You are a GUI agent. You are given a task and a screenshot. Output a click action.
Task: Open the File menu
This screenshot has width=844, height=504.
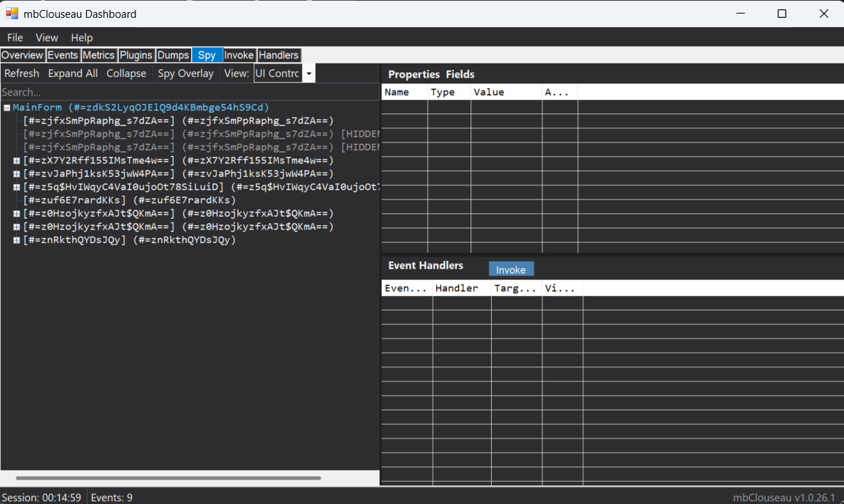tap(15, 37)
